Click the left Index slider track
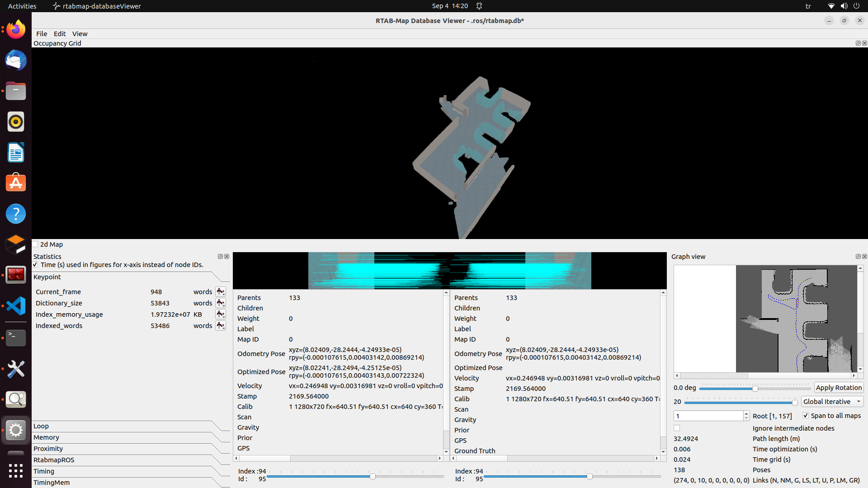Viewport: 868px width, 488px height. tap(316, 476)
